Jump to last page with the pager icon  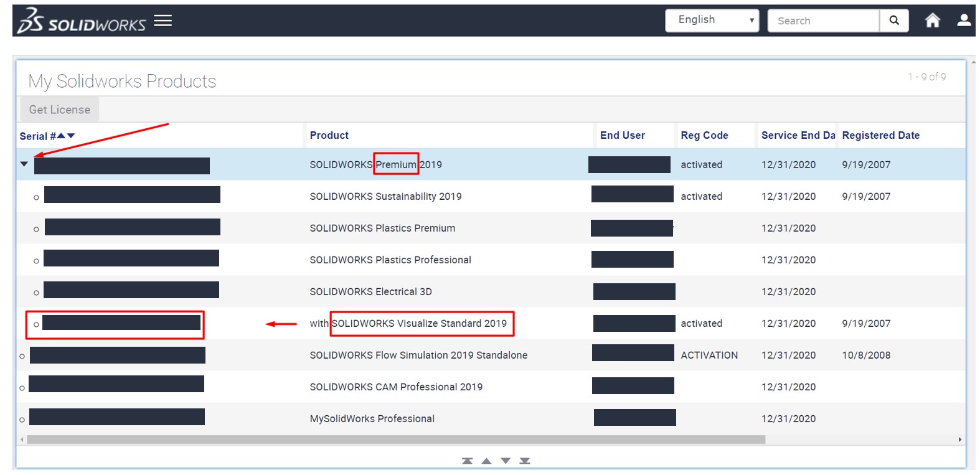coord(525,461)
